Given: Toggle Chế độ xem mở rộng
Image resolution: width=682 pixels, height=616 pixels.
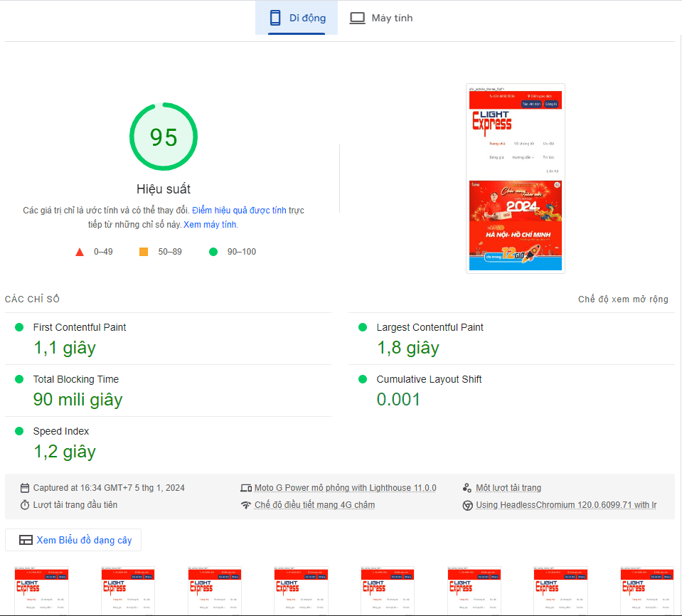Looking at the screenshot, I should tap(623, 299).
